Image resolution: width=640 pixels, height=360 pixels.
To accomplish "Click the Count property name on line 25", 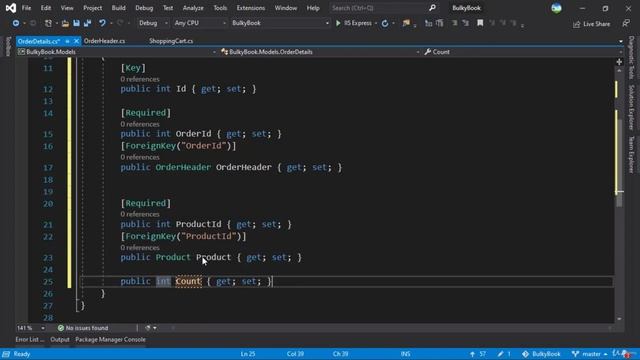I will [x=188, y=281].
